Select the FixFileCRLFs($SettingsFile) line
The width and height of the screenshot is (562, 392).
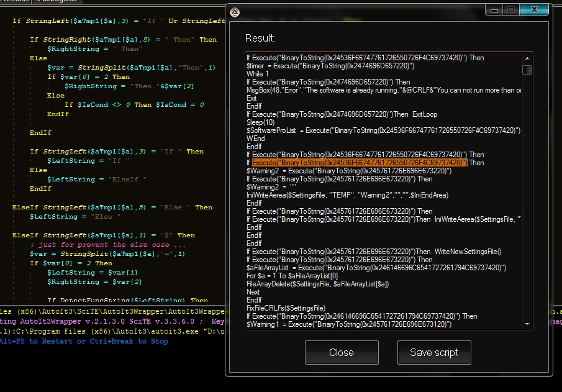[x=286, y=308]
